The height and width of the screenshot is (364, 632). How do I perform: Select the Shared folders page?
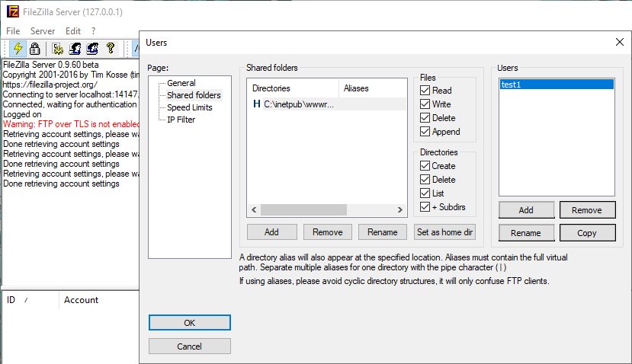[x=194, y=95]
